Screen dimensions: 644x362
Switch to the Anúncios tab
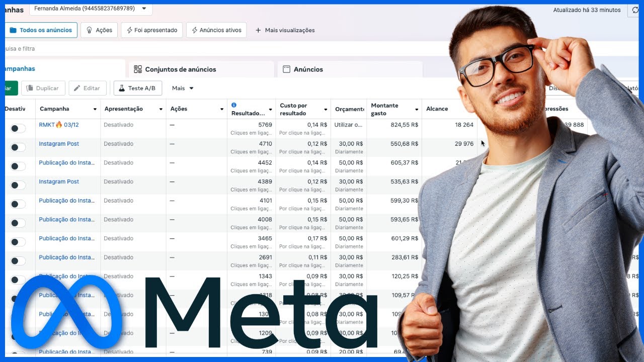click(350, 69)
